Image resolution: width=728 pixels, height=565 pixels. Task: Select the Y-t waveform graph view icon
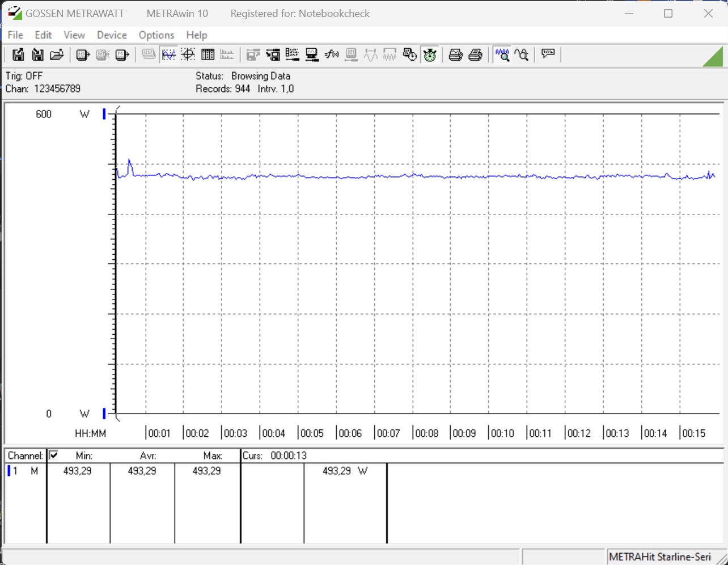click(168, 55)
